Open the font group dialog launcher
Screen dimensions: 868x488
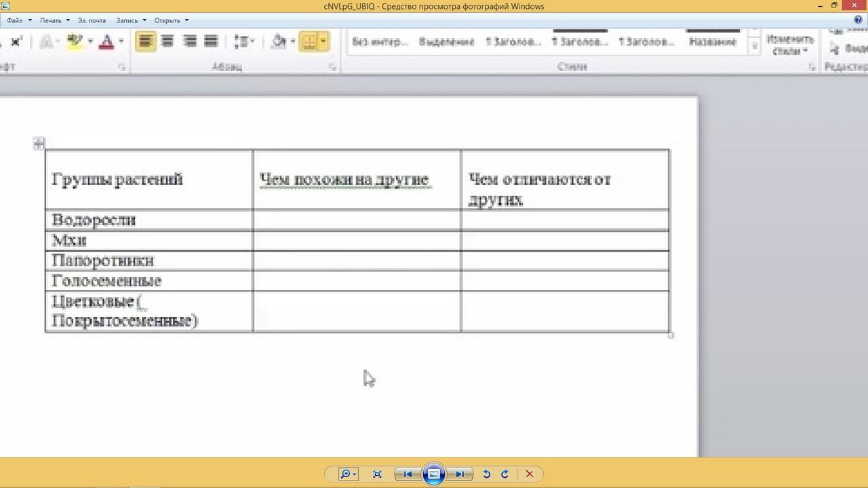point(121,67)
